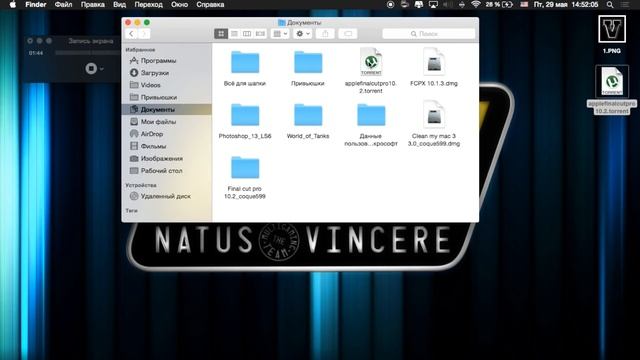Click the Документы window title
Screen dimensions: 640x360
pos(304,22)
